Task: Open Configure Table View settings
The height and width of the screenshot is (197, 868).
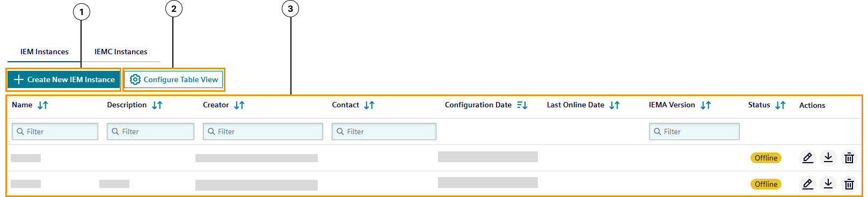Action: pyautogui.click(x=174, y=79)
